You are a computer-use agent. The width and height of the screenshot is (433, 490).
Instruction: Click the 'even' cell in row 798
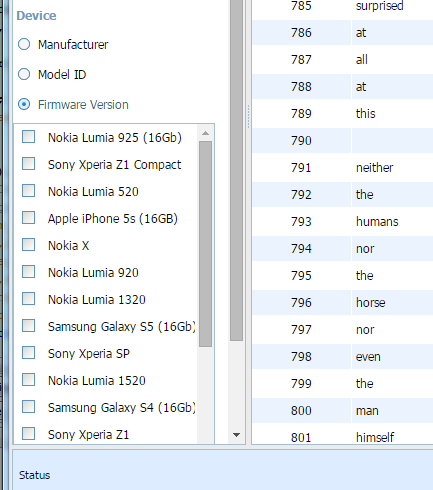pyautogui.click(x=392, y=357)
